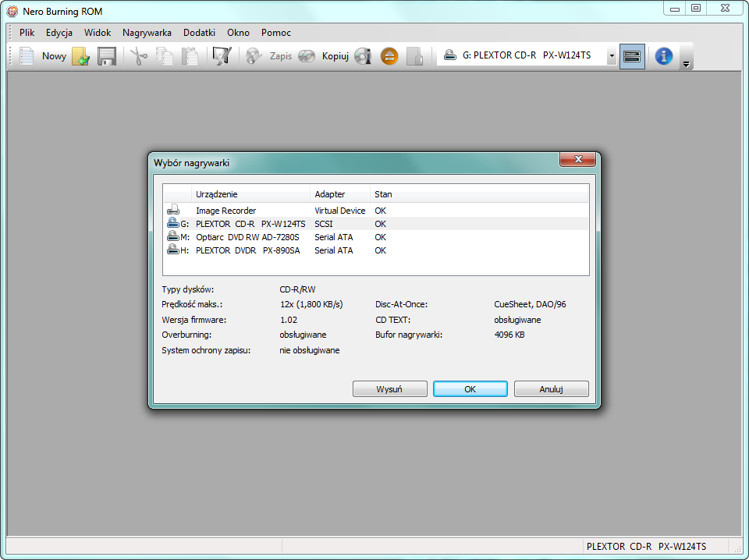The height and width of the screenshot is (560, 749).
Task: Open the Dodatki menu
Action: (199, 33)
